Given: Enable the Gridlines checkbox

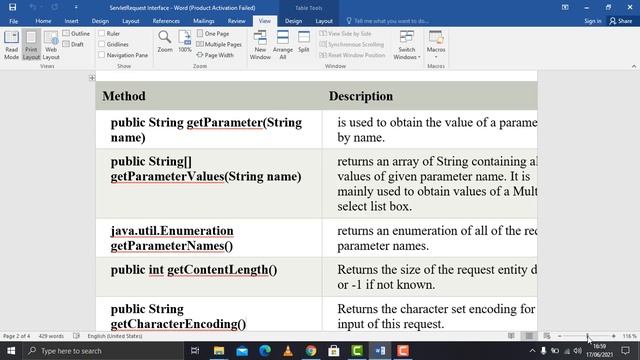Looking at the screenshot, I should (102, 44).
